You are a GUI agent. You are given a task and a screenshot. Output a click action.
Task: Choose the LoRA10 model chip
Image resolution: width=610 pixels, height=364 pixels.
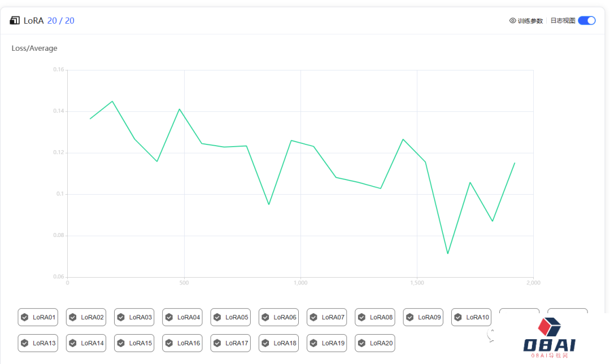pyautogui.click(x=471, y=317)
